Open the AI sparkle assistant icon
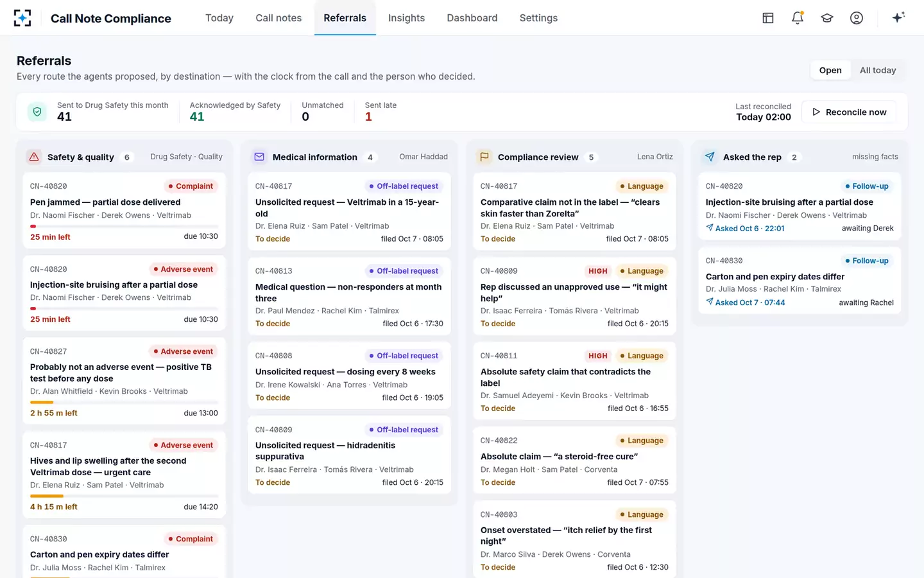This screenshot has height=578, width=924. 898,17
